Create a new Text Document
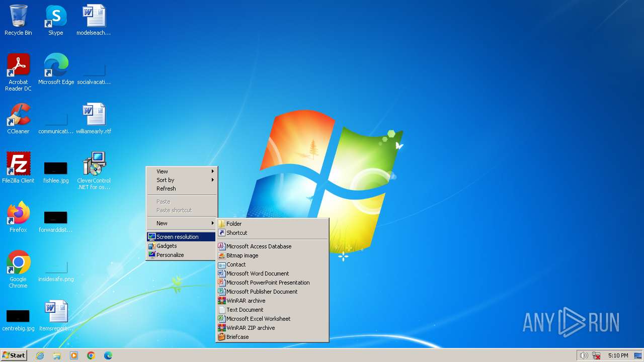The height and width of the screenshot is (362, 644). click(272, 310)
